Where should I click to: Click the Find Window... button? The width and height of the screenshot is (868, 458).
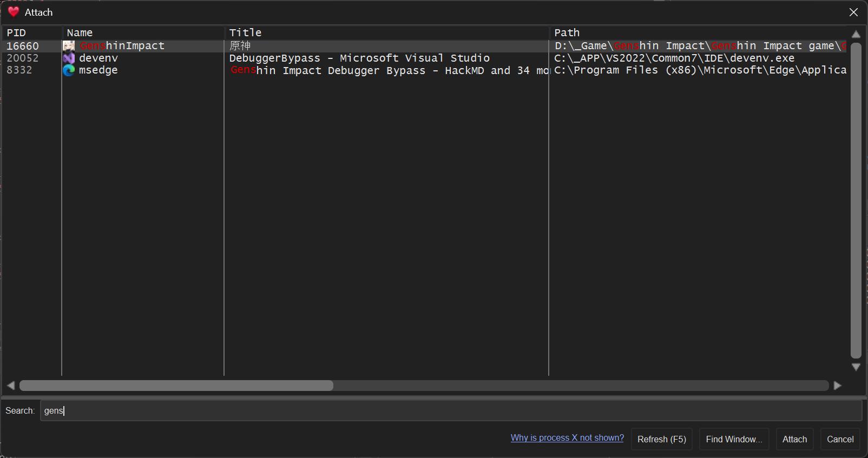(734, 439)
